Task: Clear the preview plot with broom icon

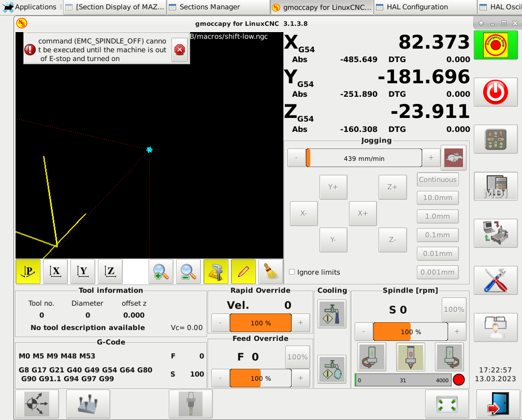Action: tap(271, 272)
